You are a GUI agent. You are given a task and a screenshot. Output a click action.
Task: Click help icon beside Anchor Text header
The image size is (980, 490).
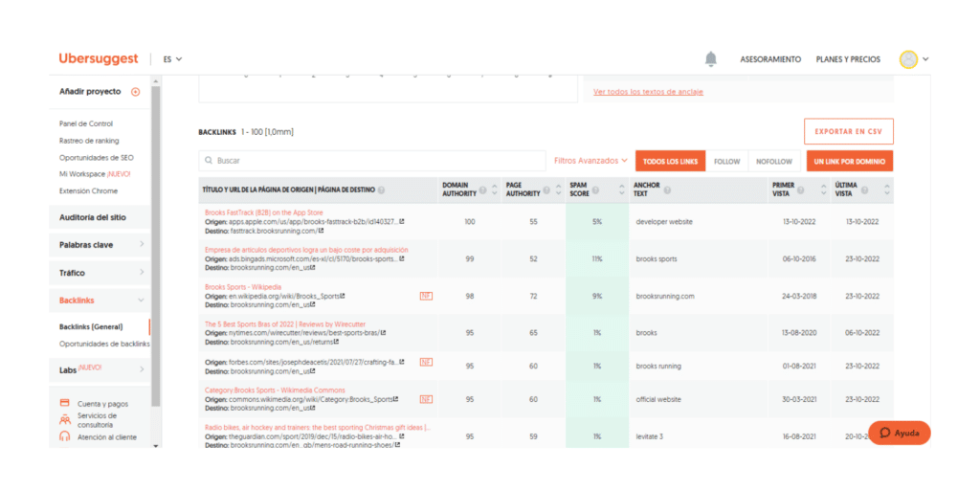click(667, 190)
